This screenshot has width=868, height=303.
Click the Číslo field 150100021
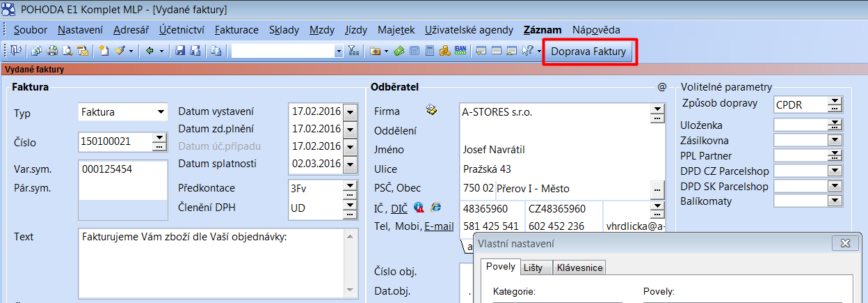pos(115,143)
